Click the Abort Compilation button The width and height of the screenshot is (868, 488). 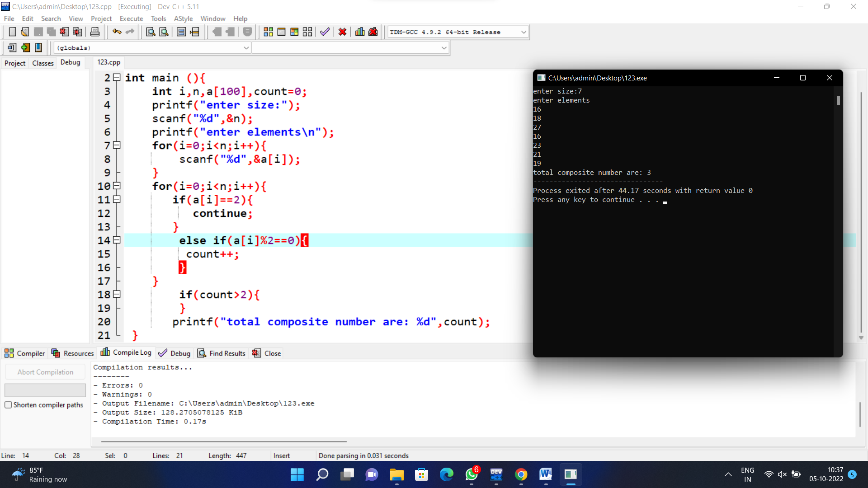tap(45, 371)
